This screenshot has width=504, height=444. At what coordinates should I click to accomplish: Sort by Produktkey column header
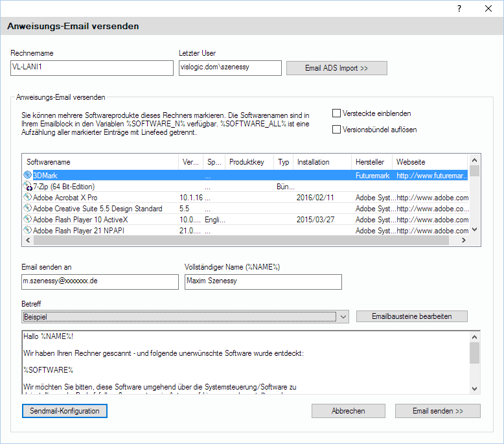pos(249,161)
